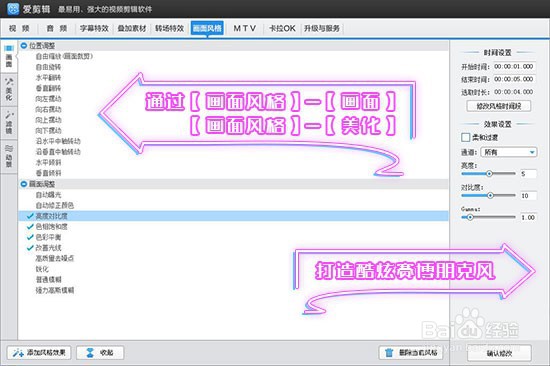Image resolution: width=550 pixels, height=366 pixels.
Task: Select the 画面风格 tab
Action: (207, 28)
